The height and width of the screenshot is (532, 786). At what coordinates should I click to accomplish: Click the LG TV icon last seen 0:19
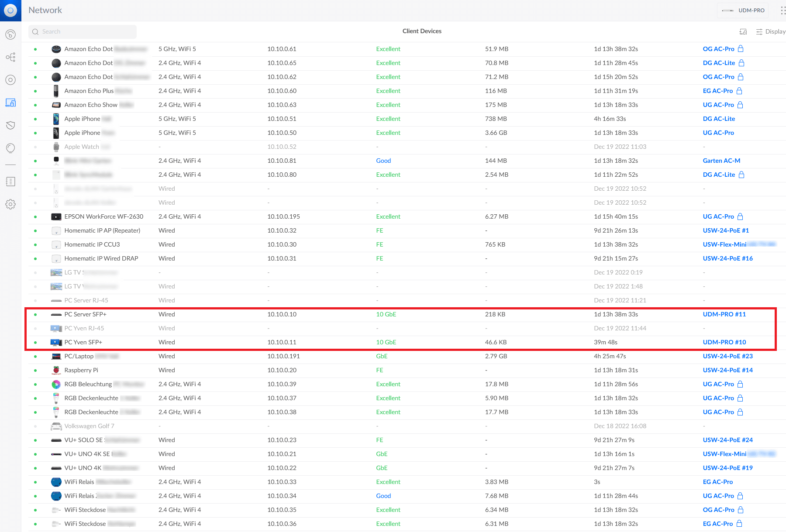coord(56,272)
